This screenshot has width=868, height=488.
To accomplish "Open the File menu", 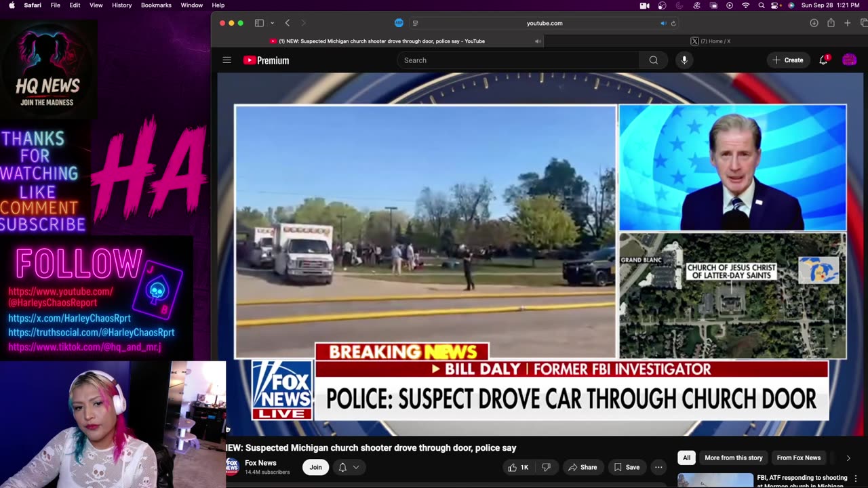I will point(56,5).
